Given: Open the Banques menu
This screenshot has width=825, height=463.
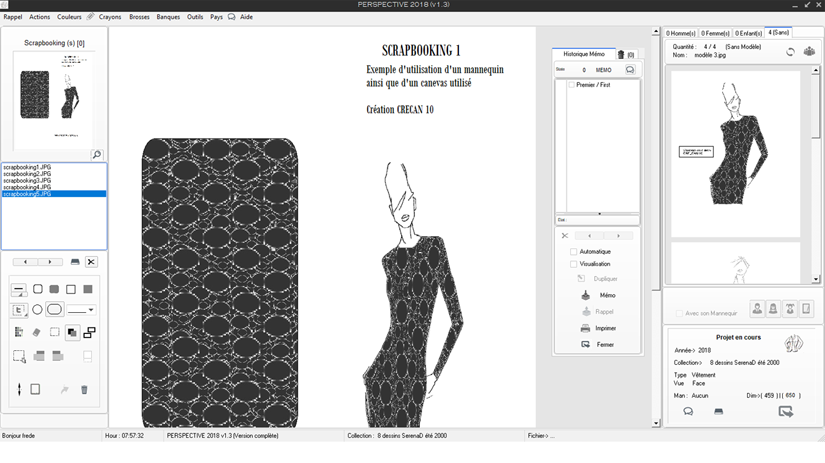Looking at the screenshot, I should point(168,17).
